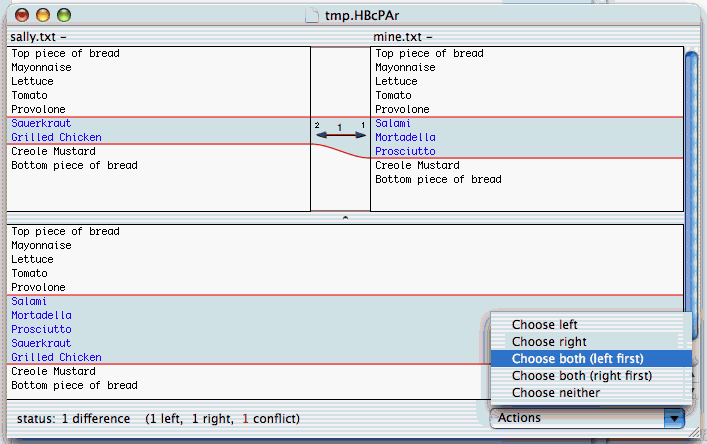The image size is (707, 444).
Task: Click 'Salami' in the merged bottom pane
Action: pyautogui.click(x=29, y=301)
